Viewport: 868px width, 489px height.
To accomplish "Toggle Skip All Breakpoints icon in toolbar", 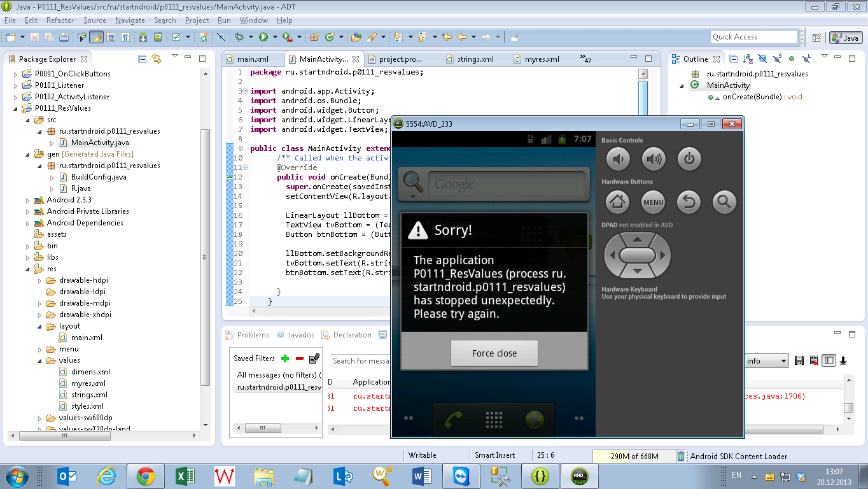I will pyautogui.click(x=221, y=37).
